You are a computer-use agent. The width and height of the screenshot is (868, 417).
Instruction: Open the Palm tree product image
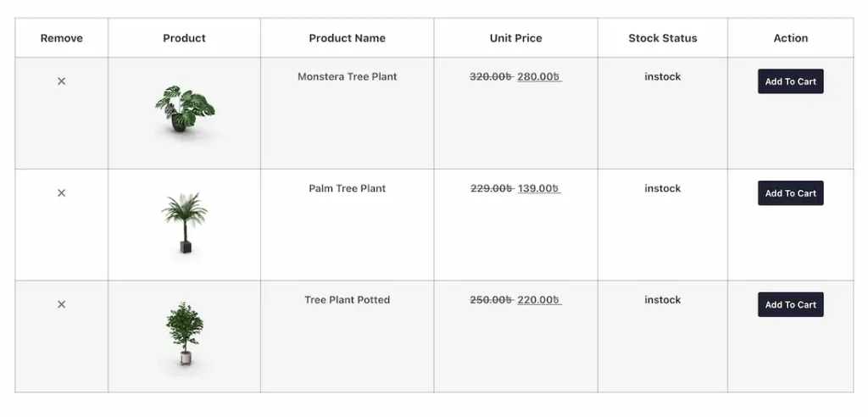[184, 223]
